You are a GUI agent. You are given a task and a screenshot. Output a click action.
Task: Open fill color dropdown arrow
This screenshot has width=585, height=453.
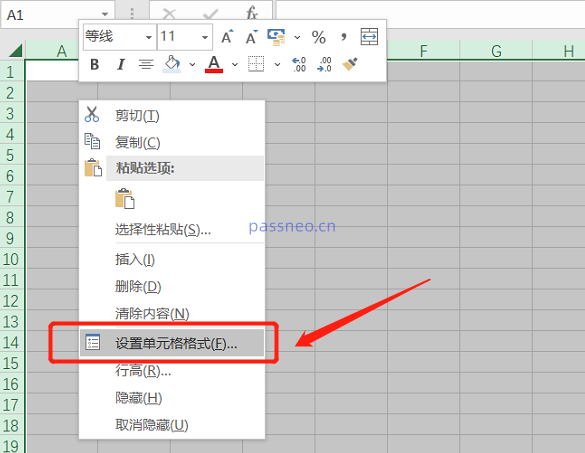[192, 65]
